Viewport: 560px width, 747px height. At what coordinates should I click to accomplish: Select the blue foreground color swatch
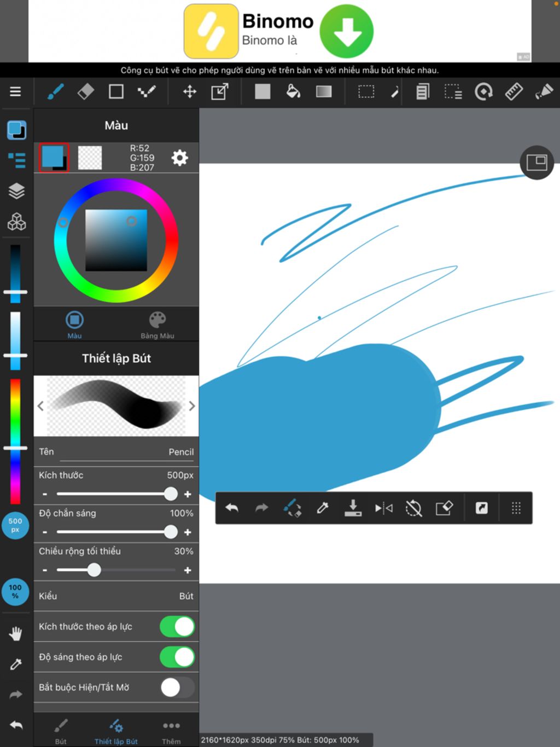pyautogui.click(x=54, y=158)
